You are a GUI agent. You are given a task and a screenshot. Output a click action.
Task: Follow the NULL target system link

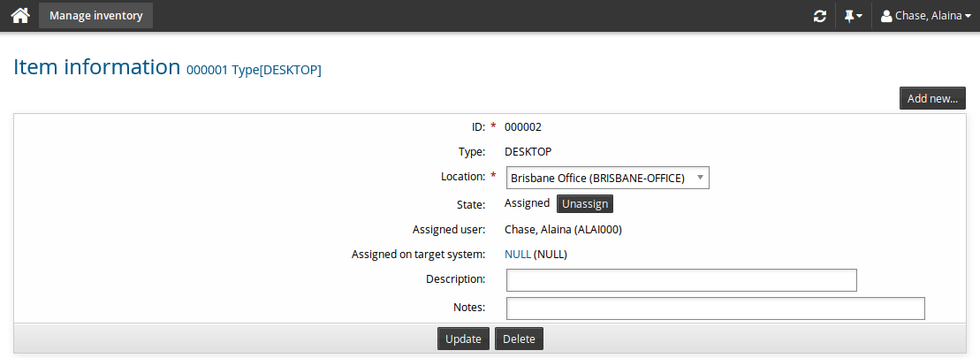[x=517, y=255]
